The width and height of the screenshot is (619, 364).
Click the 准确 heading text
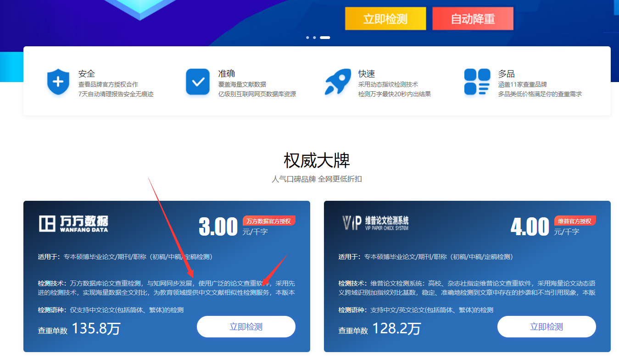tap(227, 74)
